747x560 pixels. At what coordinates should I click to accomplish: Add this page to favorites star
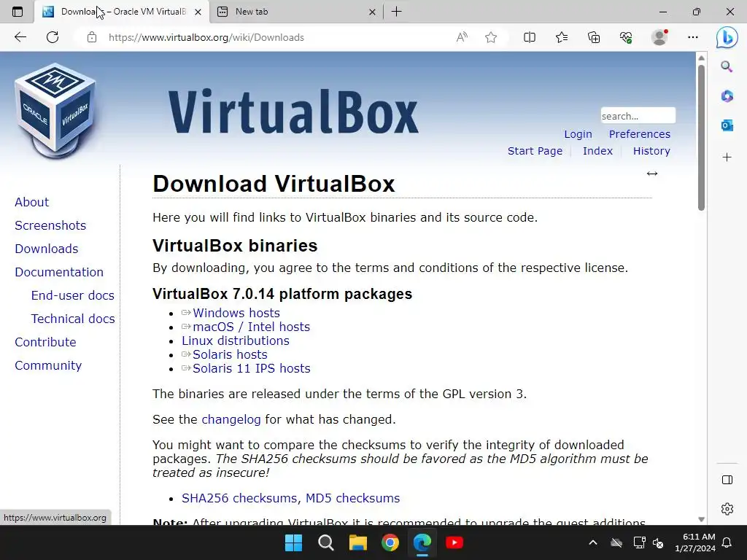coord(491,37)
